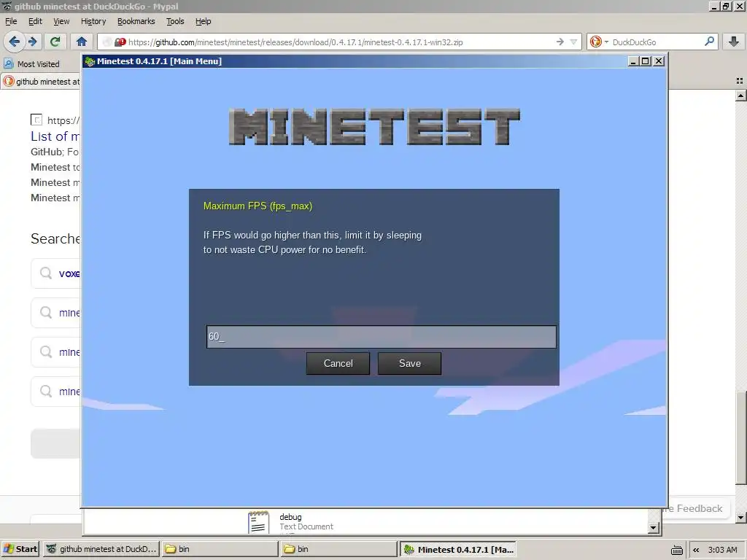This screenshot has width=747, height=560.
Task: Open the Edit menu
Action: coord(35,21)
